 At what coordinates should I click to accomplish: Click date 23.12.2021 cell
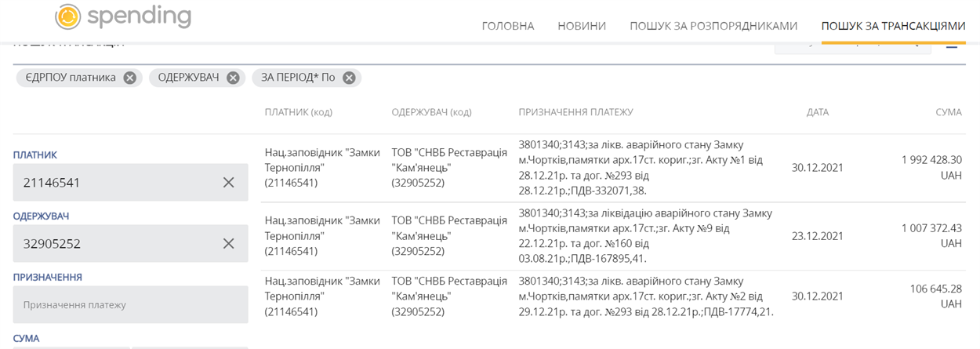tap(818, 235)
